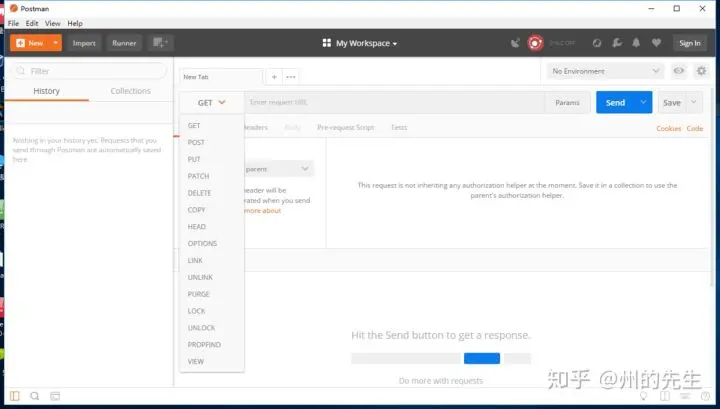Choose PUT from the method list
The width and height of the screenshot is (720, 409).
(x=212, y=159)
